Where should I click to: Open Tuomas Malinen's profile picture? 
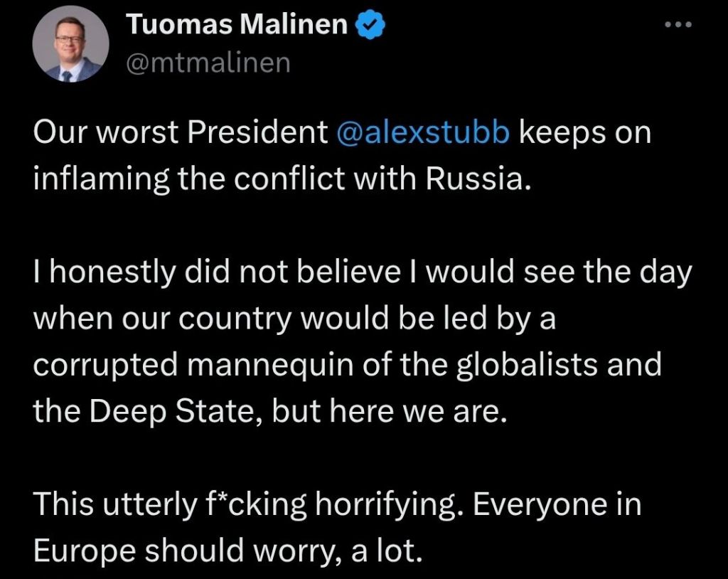click(71, 48)
